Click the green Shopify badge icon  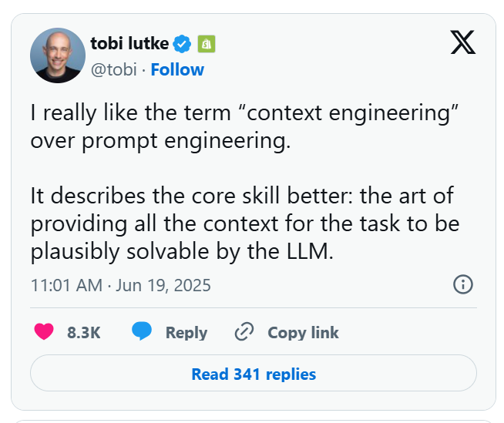[206, 43]
